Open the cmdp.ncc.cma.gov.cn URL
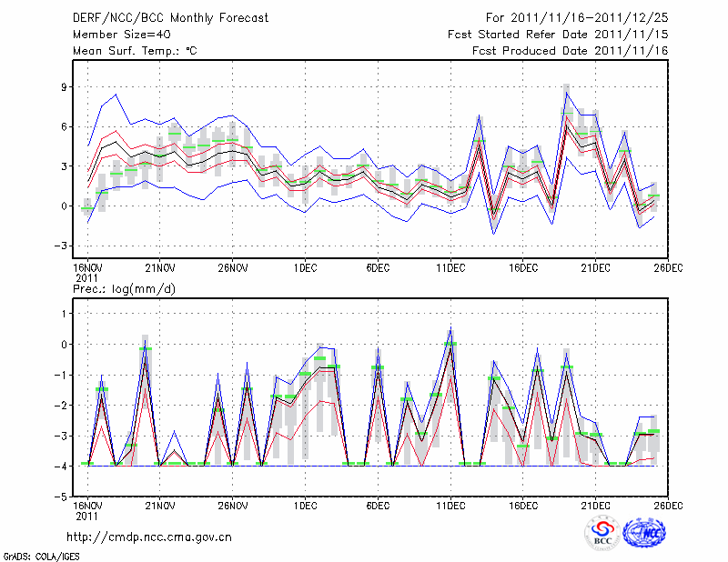 (x=149, y=537)
